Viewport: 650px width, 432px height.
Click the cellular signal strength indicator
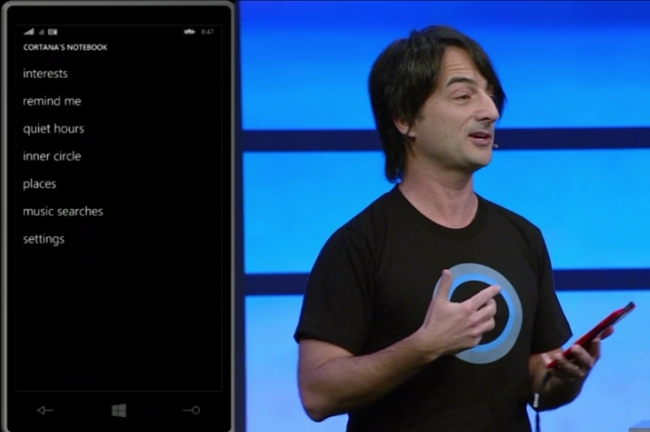pyautogui.click(x=29, y=32)
